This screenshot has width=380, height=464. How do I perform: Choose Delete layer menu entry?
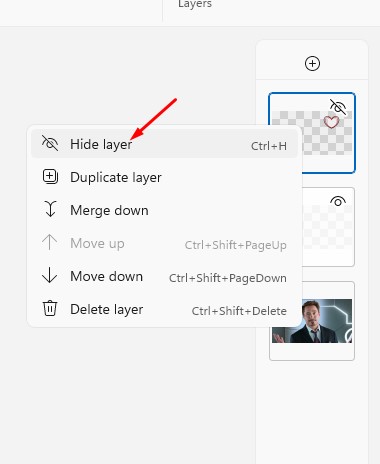164,309
